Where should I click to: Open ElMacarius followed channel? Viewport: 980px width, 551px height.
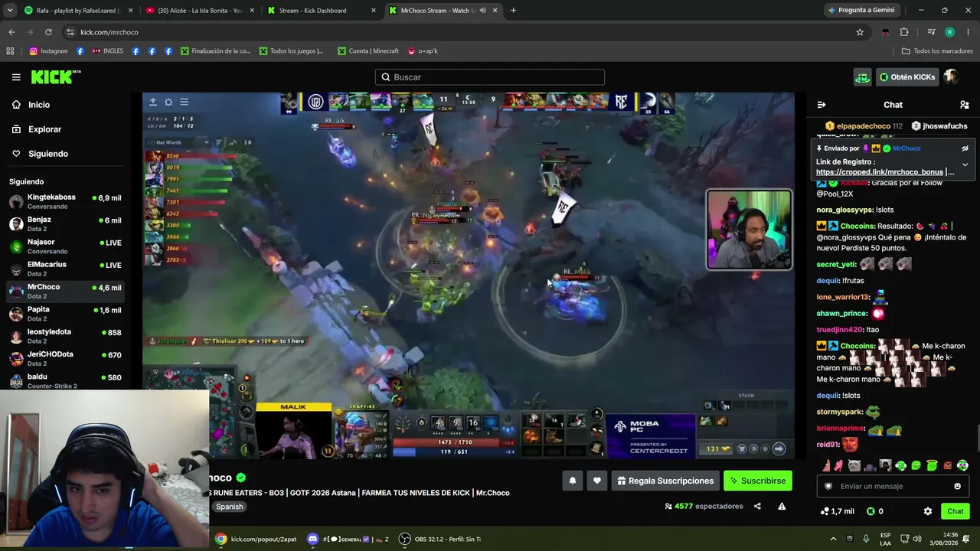65,269
